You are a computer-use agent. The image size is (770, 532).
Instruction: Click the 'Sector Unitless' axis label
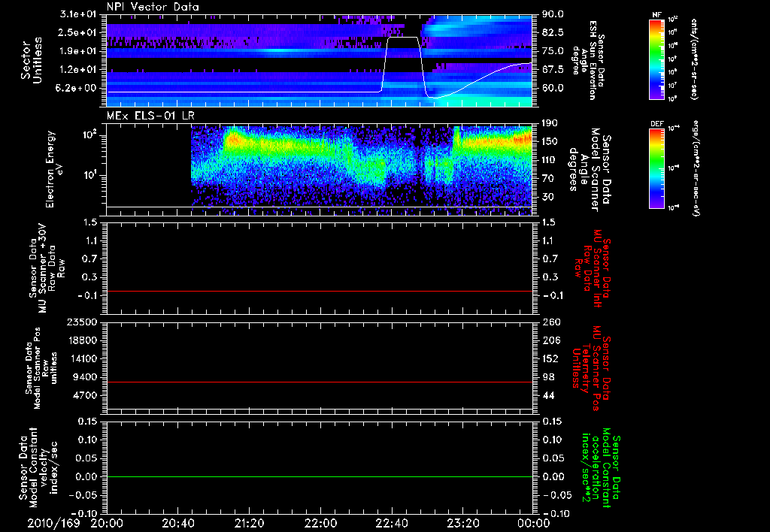(31, 60)
